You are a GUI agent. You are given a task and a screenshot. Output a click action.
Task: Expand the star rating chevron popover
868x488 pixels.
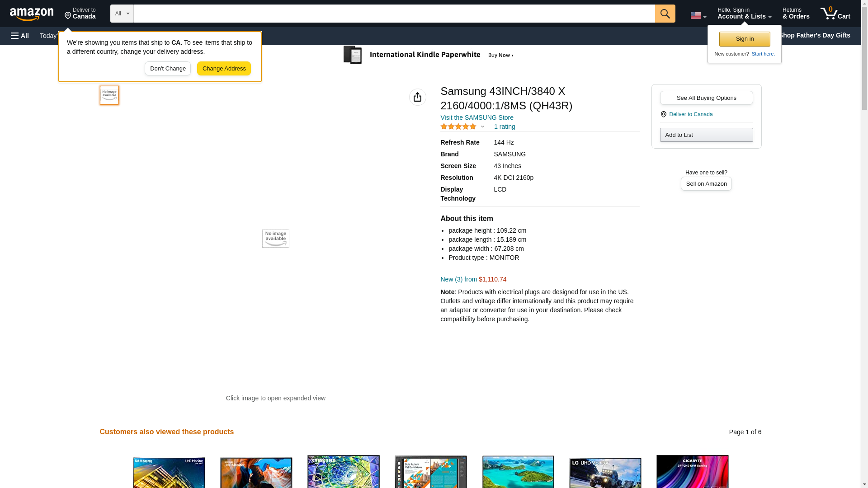point(482,127)
